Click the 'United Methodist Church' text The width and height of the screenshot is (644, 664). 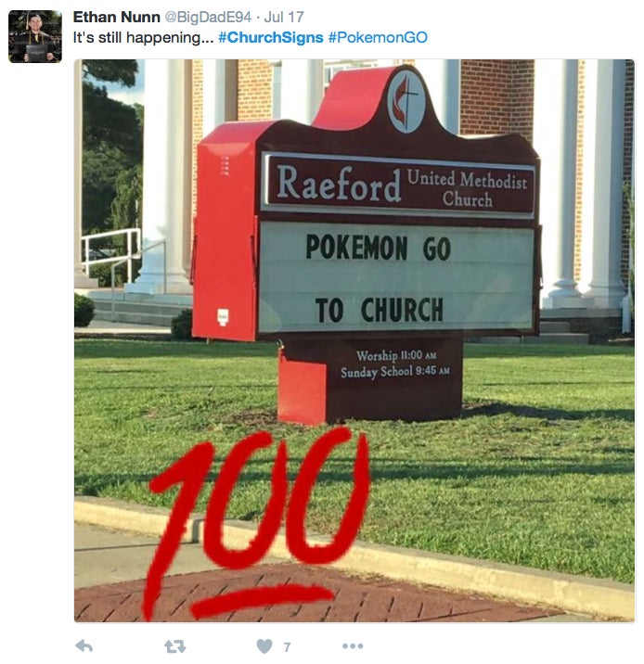[x=468, y=188]
